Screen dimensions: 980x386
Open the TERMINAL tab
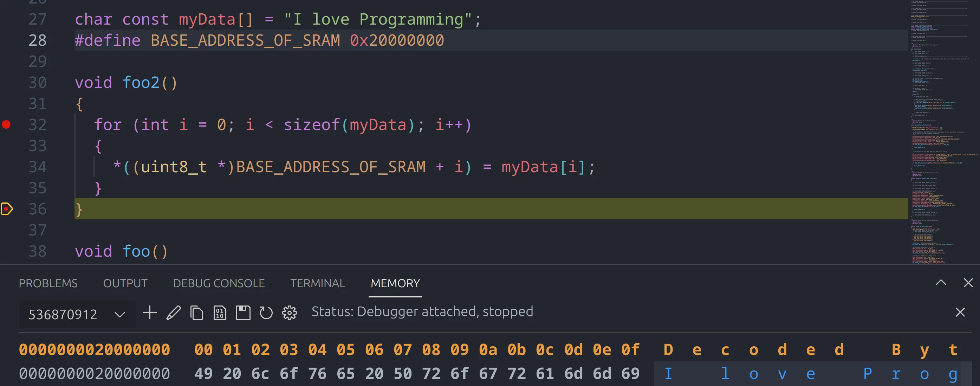pos(318,283)
